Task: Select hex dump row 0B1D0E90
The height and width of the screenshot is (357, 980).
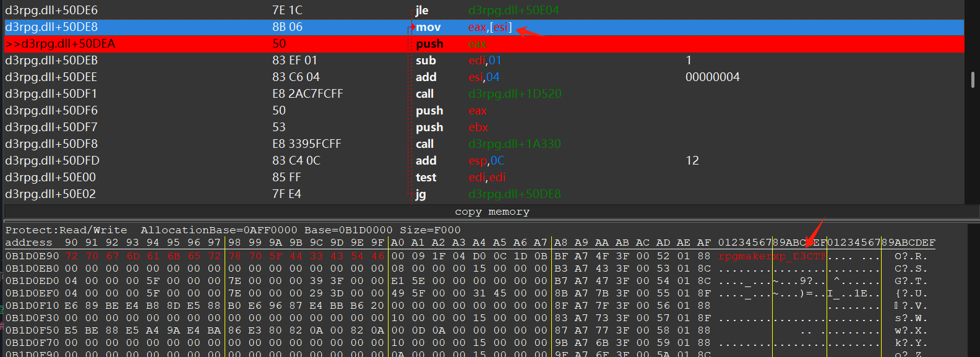Action: coord(32,256)
